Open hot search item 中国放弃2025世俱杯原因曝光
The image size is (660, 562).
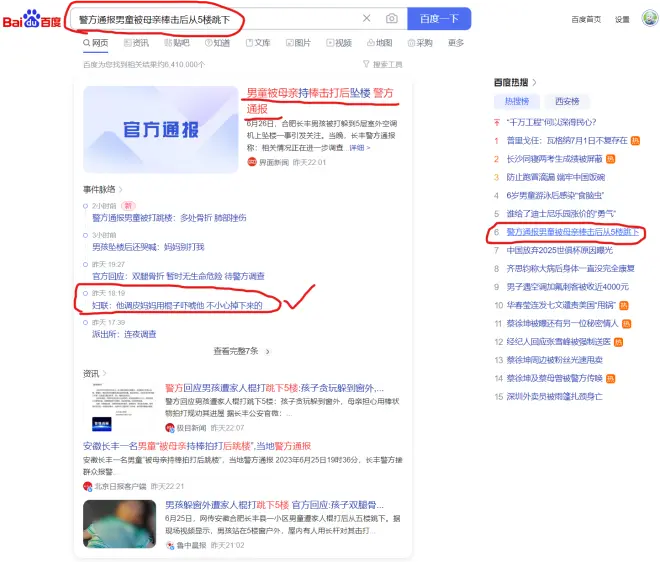(559, 251)
